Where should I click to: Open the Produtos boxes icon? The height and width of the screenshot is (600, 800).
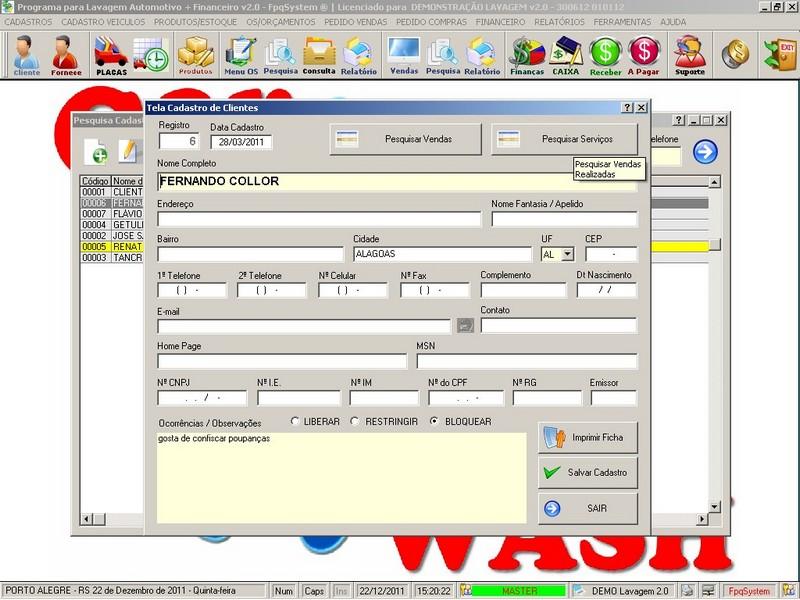coord(195,55)
